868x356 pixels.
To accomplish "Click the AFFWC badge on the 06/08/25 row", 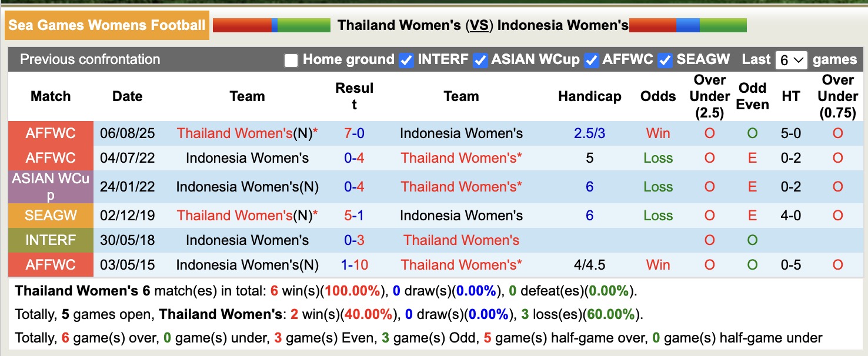I will (51, 133).
